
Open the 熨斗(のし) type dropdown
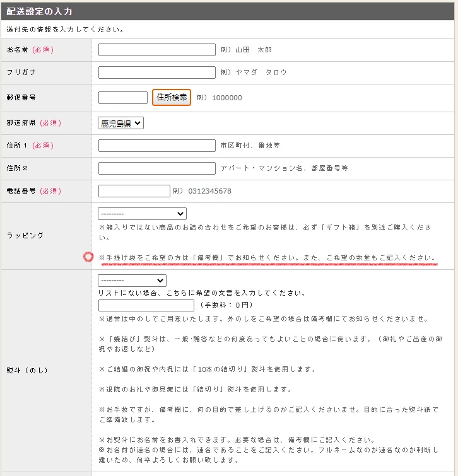132,281
